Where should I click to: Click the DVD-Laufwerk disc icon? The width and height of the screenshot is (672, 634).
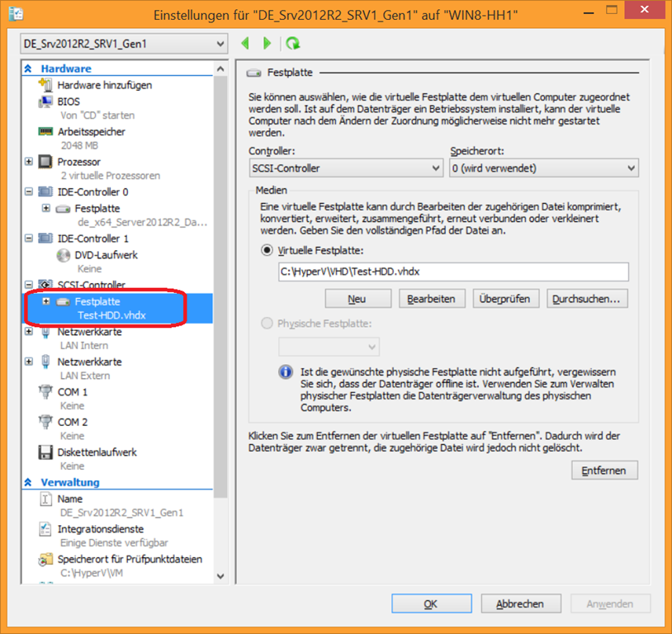pyautogui.click(x=63, y=255)
